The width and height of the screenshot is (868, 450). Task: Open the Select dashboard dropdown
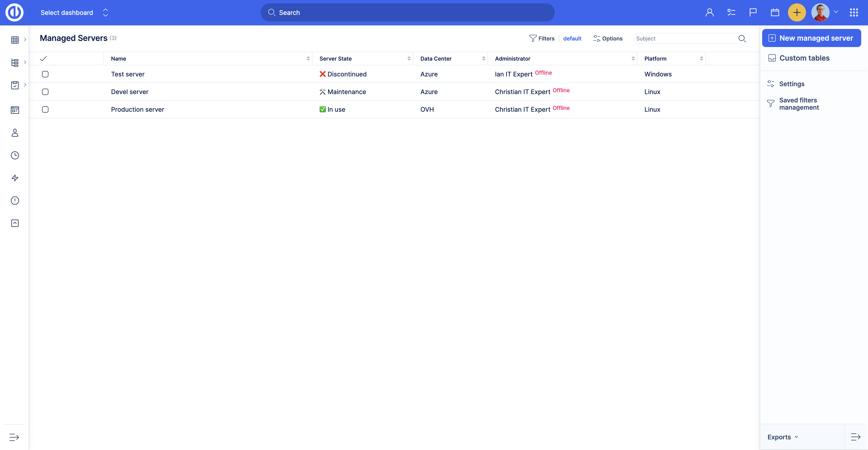[x=74, y=12]
